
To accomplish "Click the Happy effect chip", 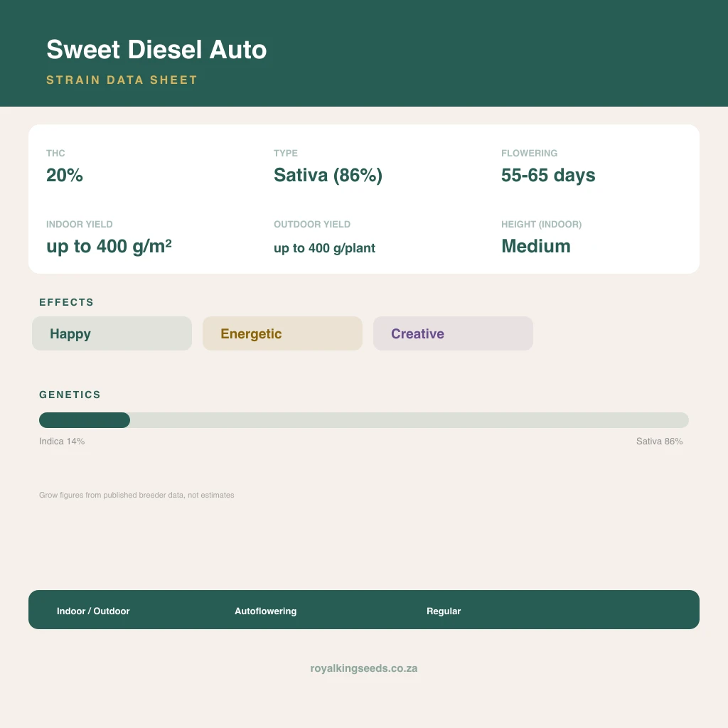I will coord(112,333).
